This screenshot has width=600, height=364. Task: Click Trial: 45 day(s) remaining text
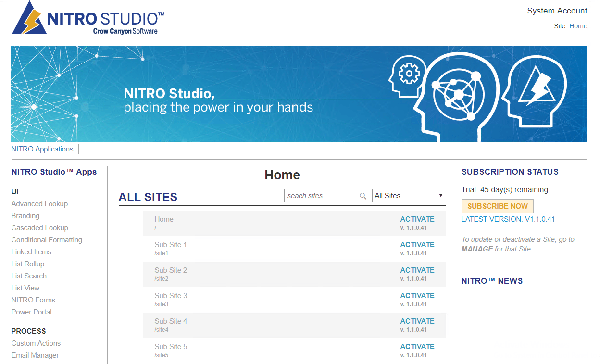click(505, 190)
